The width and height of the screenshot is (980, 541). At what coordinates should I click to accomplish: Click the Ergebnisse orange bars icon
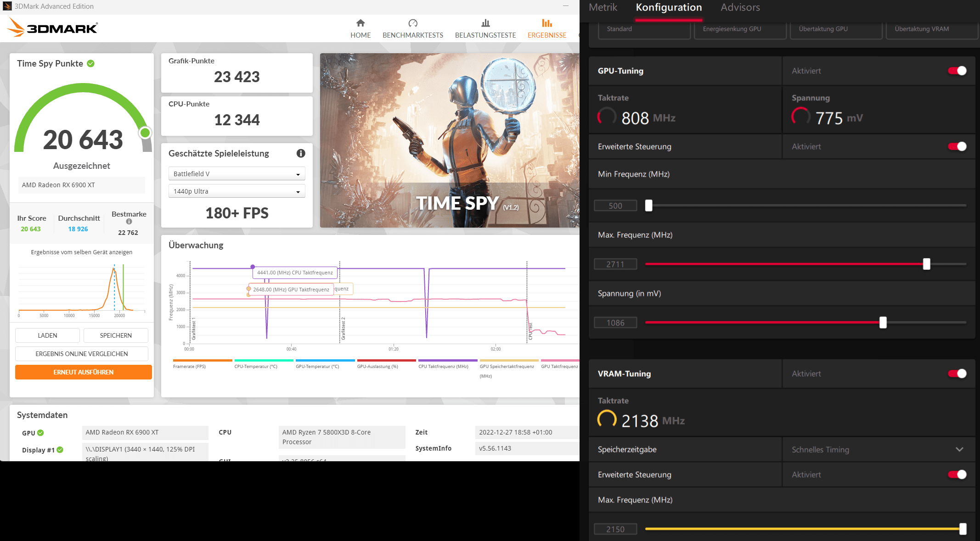pyautogui.click(x=546, y=23)
